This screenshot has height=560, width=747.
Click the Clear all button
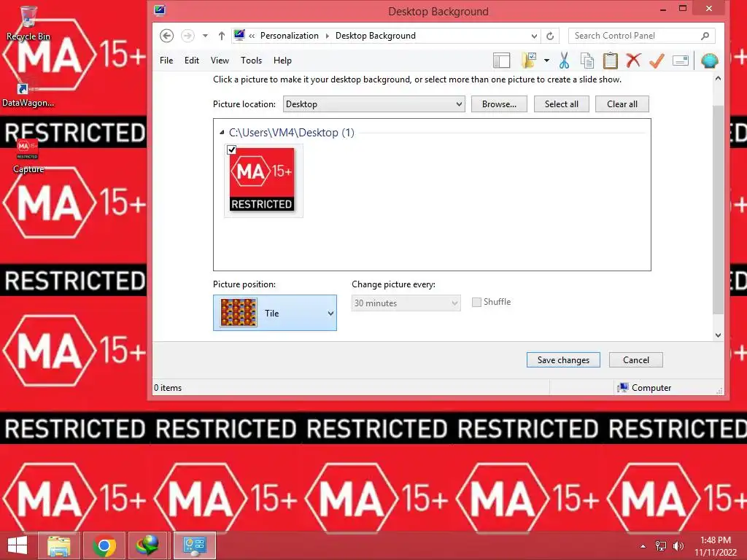pyautogui.click(x=622, y=104)
